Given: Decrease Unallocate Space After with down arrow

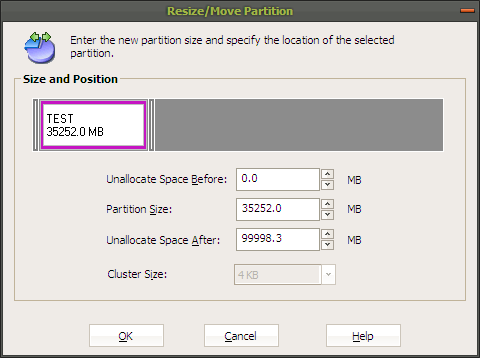Looking at the screenshot, I should pos(328,245).
